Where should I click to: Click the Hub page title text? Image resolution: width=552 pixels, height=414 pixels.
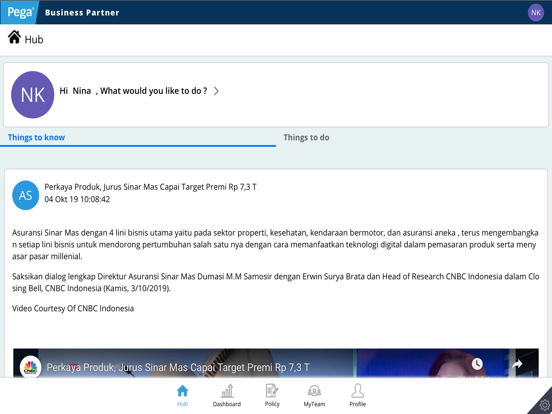point(34,39)
